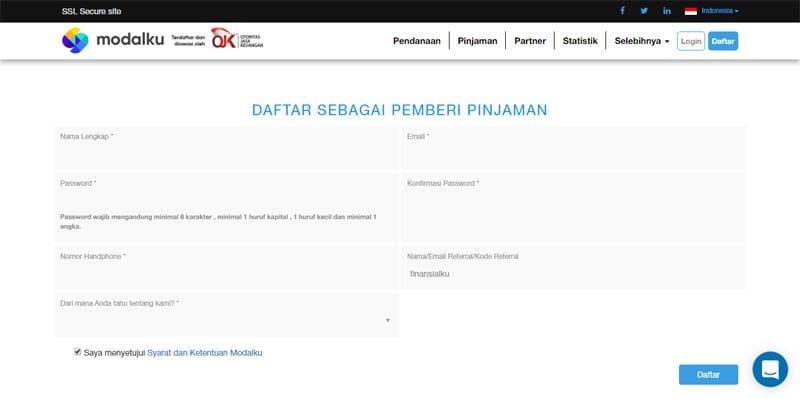
Task: Open the LinkedIn icon in top bar
Action: click(666, 11)
